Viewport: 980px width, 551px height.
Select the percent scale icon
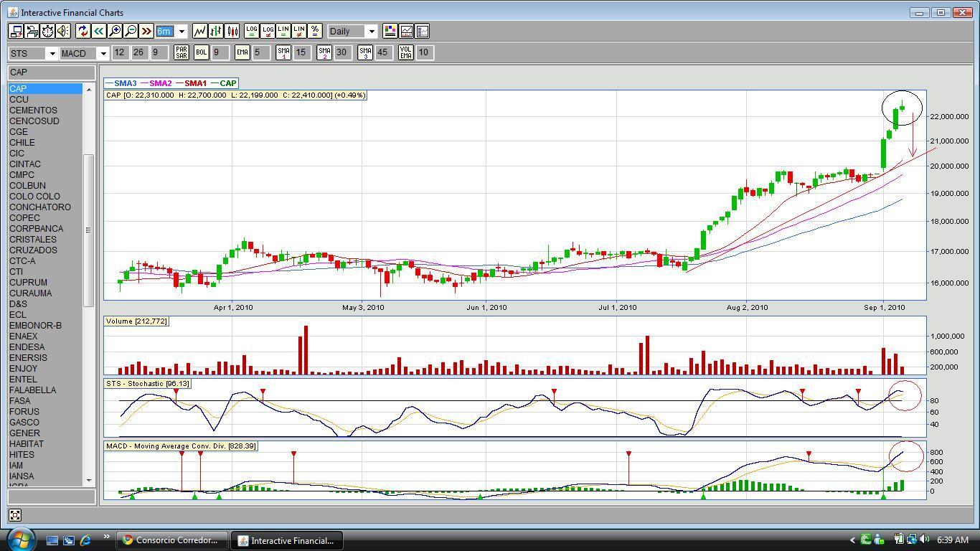315,31
